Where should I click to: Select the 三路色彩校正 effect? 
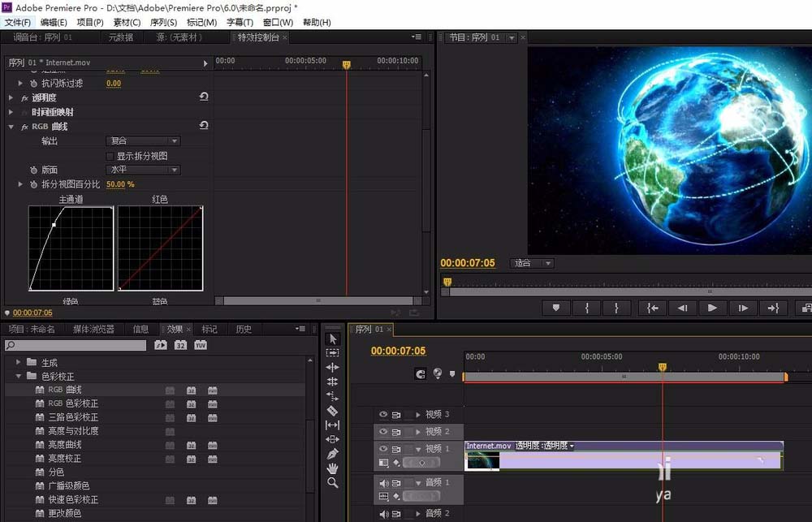tap(73, 417)
